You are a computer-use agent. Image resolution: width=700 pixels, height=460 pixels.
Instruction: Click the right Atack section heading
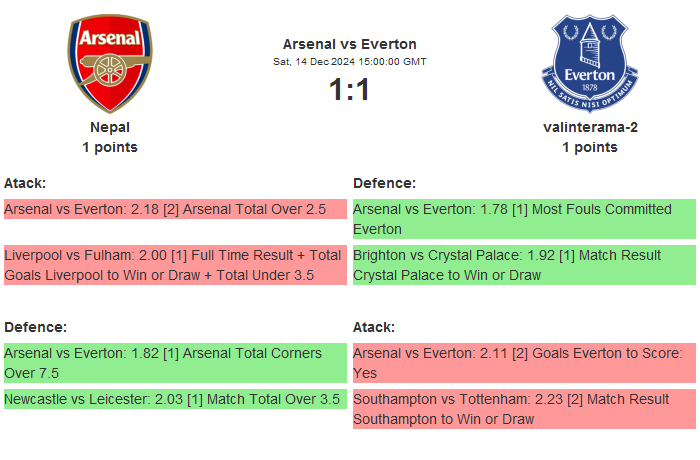tap(374, 327)
